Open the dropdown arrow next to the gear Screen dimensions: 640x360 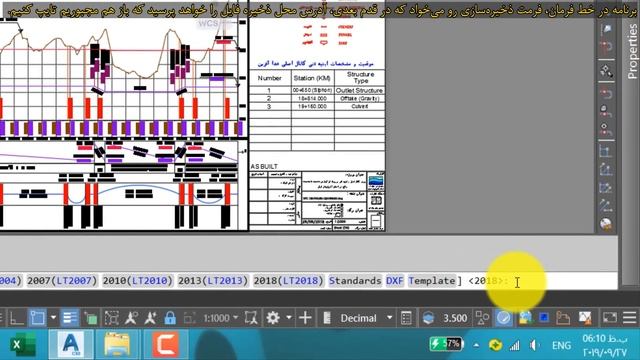(289, 318)
